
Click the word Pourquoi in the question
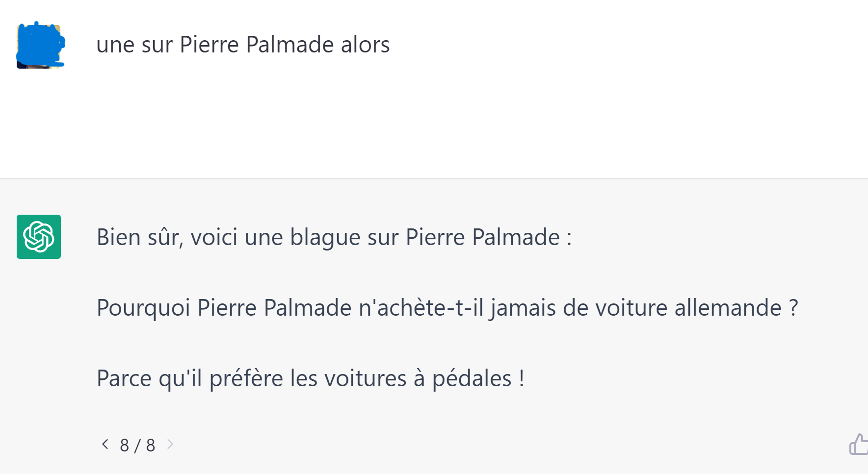(143, 308)
